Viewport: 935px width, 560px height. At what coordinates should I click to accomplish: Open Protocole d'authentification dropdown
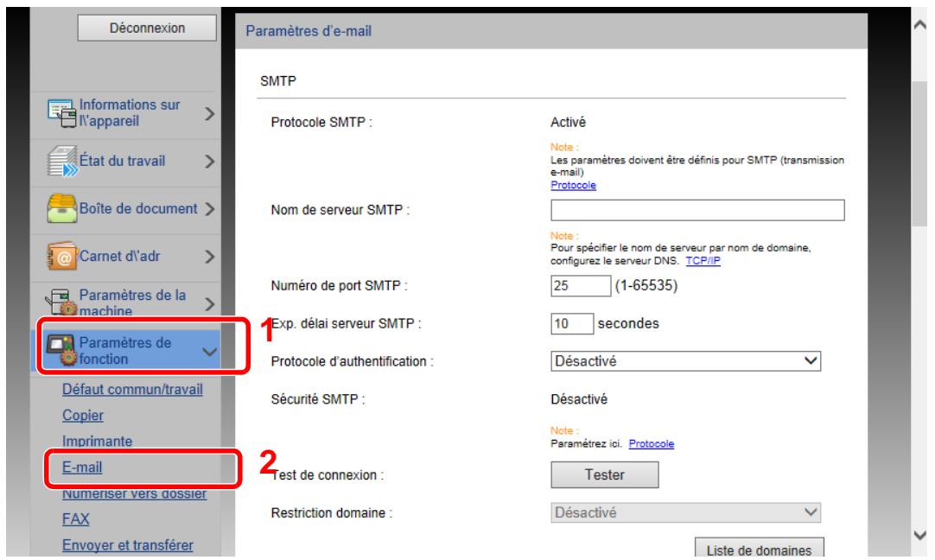(686, 361)
